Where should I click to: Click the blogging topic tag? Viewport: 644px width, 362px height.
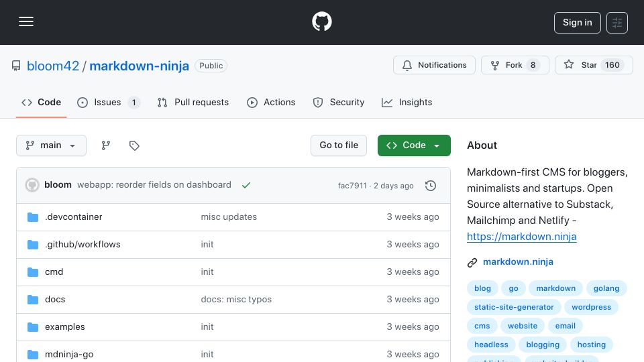[x=543, y=345]
